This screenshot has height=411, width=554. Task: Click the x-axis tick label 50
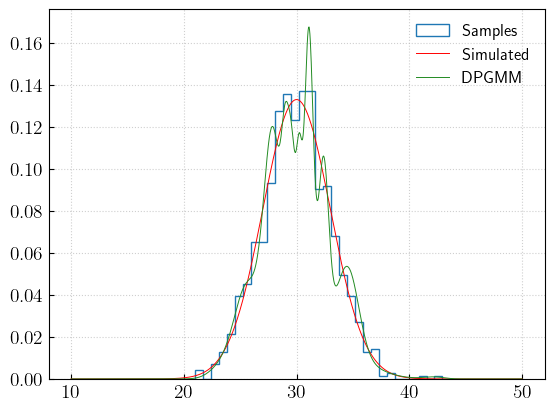coord(522,392)
